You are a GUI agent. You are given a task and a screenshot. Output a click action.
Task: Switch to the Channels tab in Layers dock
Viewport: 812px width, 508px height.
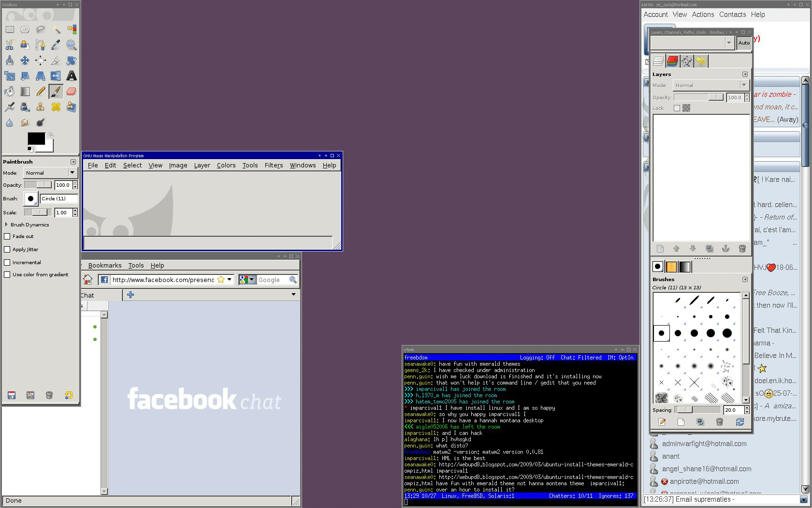point(672,61)
